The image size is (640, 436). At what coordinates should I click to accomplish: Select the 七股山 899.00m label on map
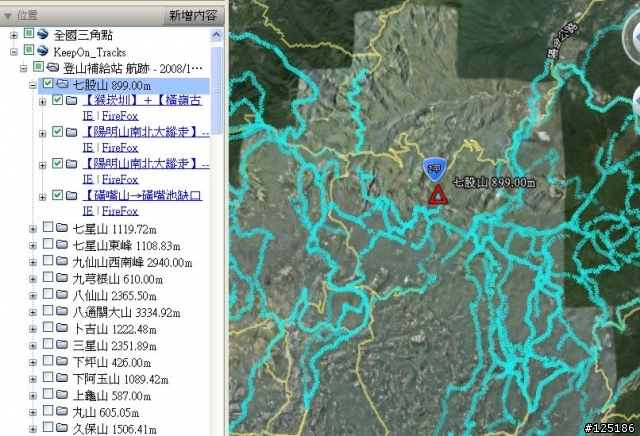click(494, 182)
